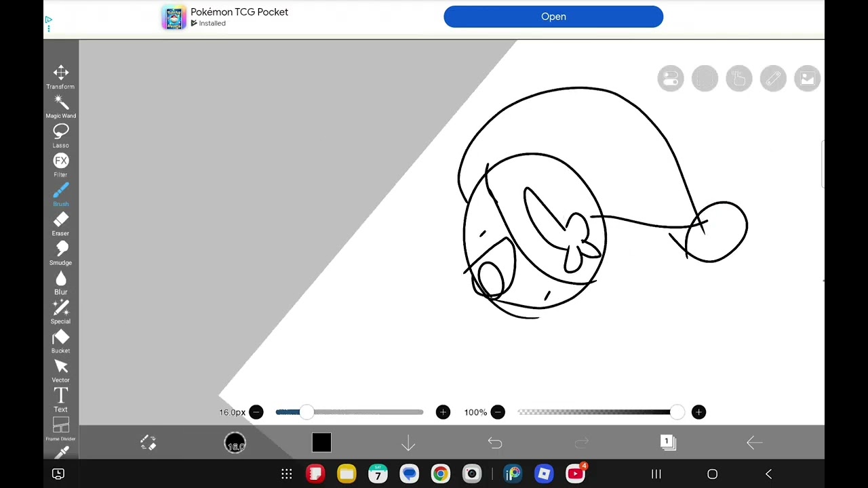
Task: Tap the brush/eraser switch icon
Action: [148, 443]
